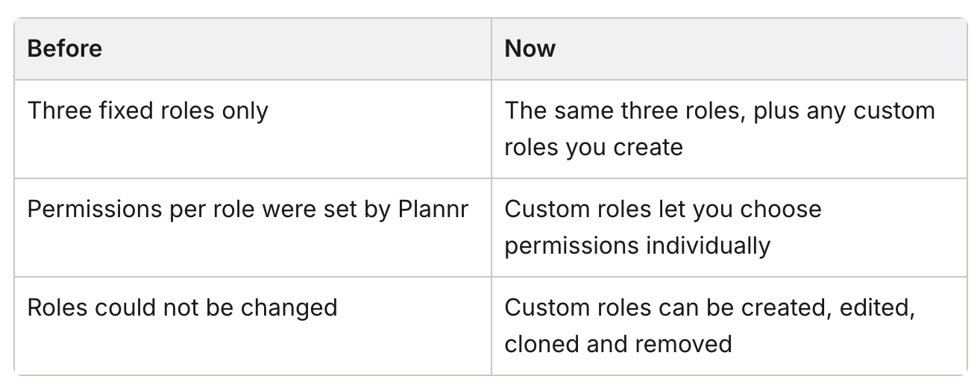Select the "Custom roles let you choose" line

tap(663, 209)
